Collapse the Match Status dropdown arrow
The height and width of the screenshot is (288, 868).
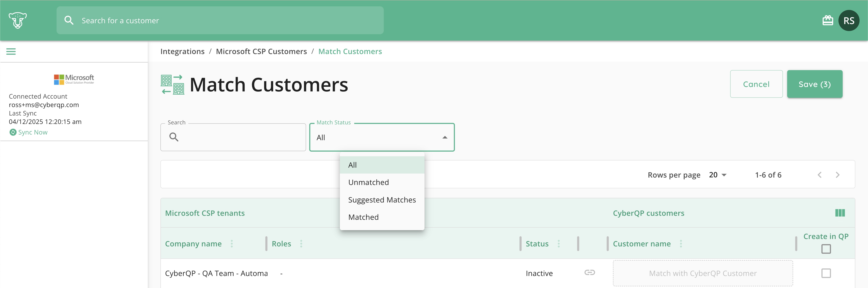445,137
